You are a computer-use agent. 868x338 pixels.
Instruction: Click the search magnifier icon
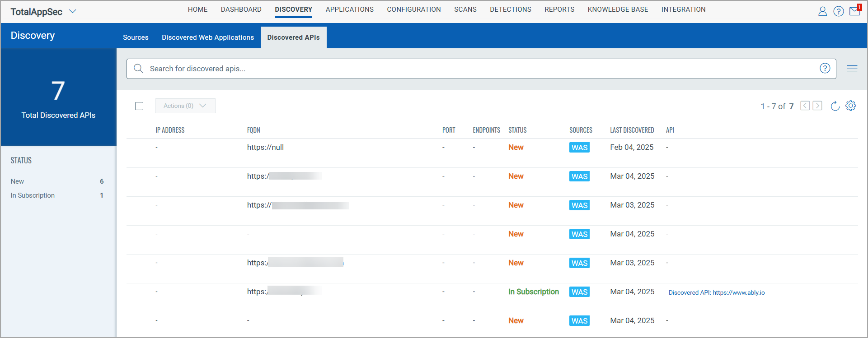coord(139,69)
